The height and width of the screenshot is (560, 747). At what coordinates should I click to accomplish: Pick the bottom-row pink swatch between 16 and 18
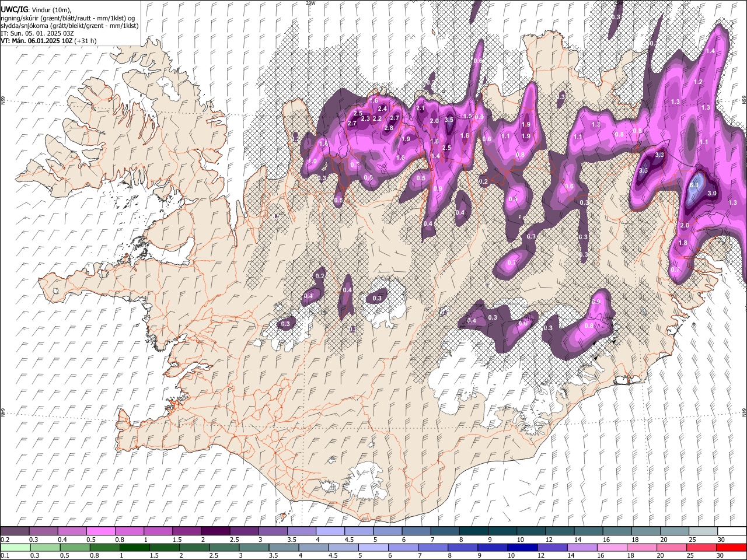pyautogui.click(x=612, y=548)
